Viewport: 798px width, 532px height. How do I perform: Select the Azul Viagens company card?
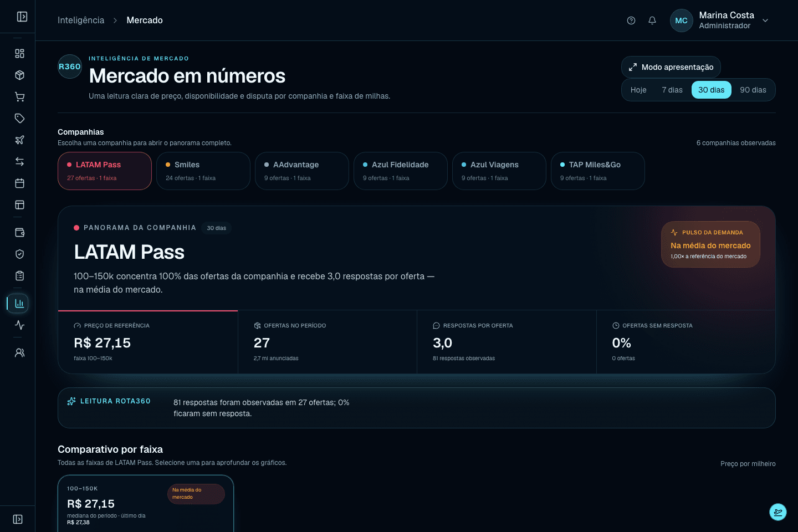pos(499,171)
